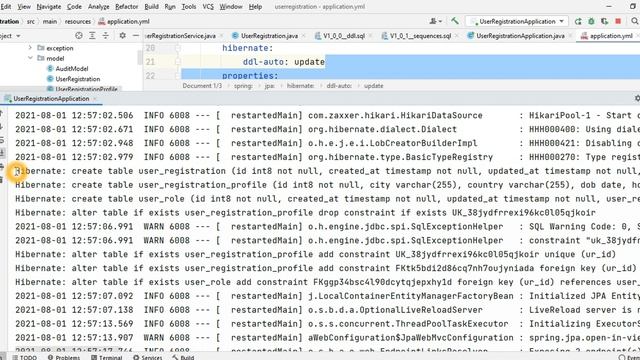Start debugging with the bug icon
Viewport: 640px width, 360px height.
coord(591,21)
